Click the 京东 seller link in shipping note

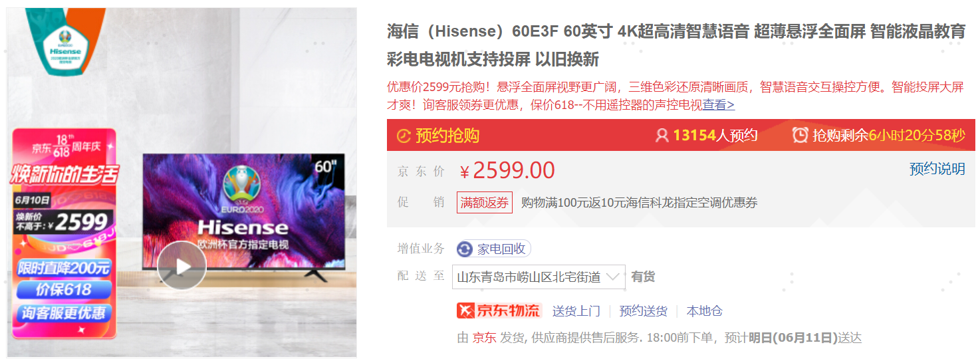point(484,338)
